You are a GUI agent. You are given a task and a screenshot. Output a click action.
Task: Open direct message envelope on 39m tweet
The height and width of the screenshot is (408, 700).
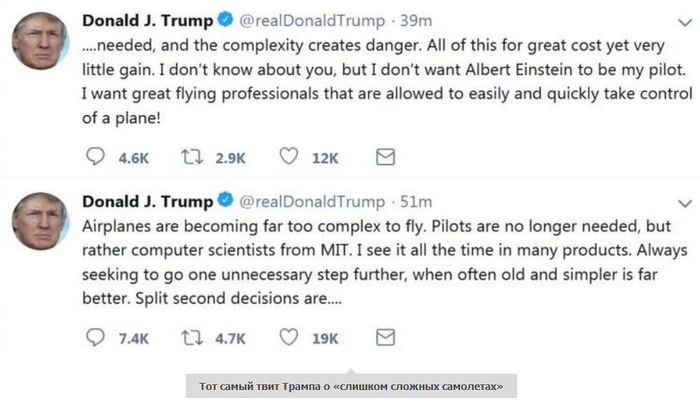pyautogui.click(x=383, y=157)
